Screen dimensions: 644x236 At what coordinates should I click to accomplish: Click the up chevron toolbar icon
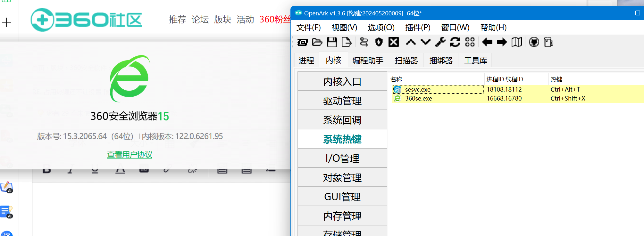(x=411, y=42)
